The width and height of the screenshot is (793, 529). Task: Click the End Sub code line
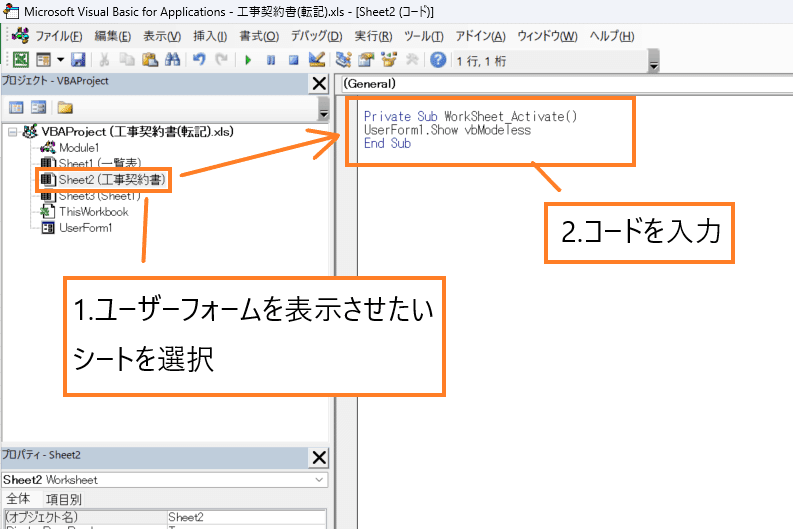coord(387,144)
